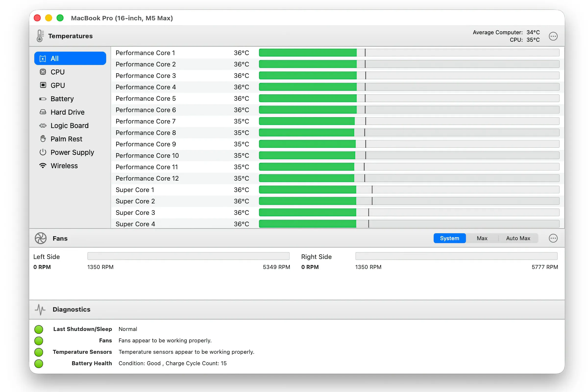Click the Right Side fan speed bar
This screenshot has width=588, height=392.
[456, 256]
